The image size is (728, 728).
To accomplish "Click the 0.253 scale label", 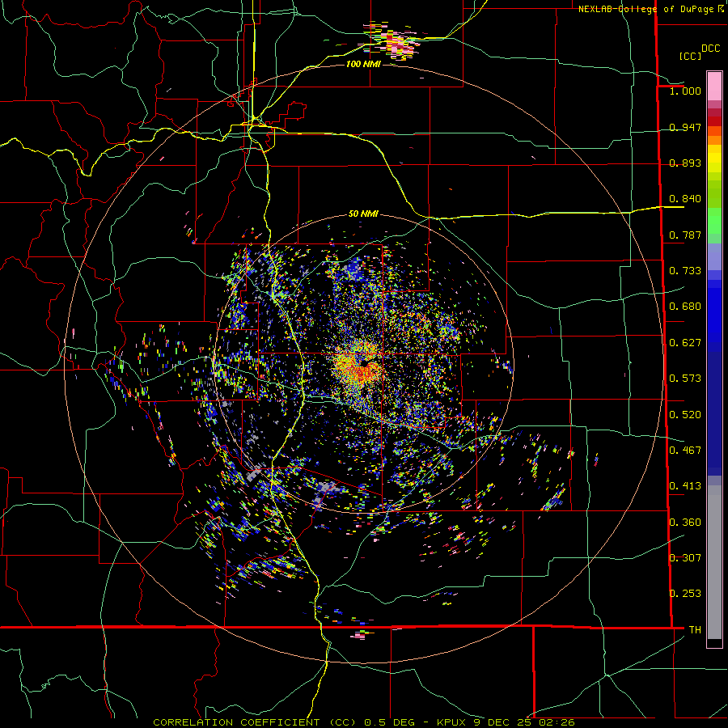I will tap(685, 594).
